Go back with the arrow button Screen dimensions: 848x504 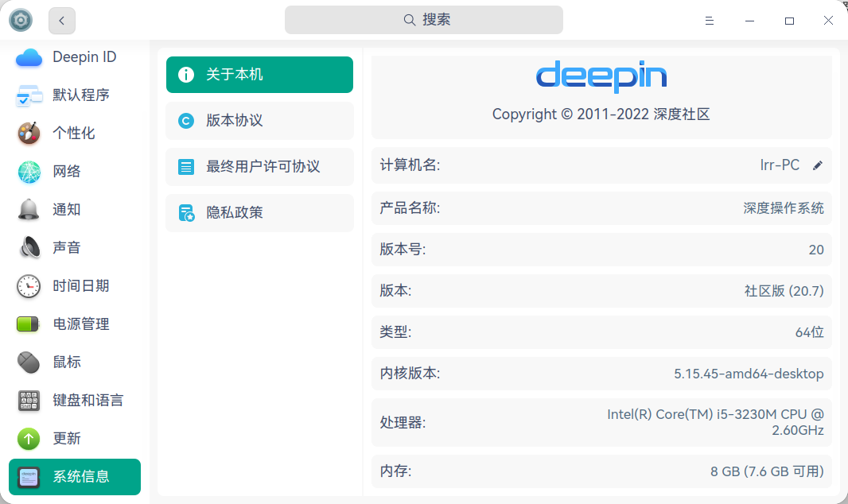(x=62, y=21)
